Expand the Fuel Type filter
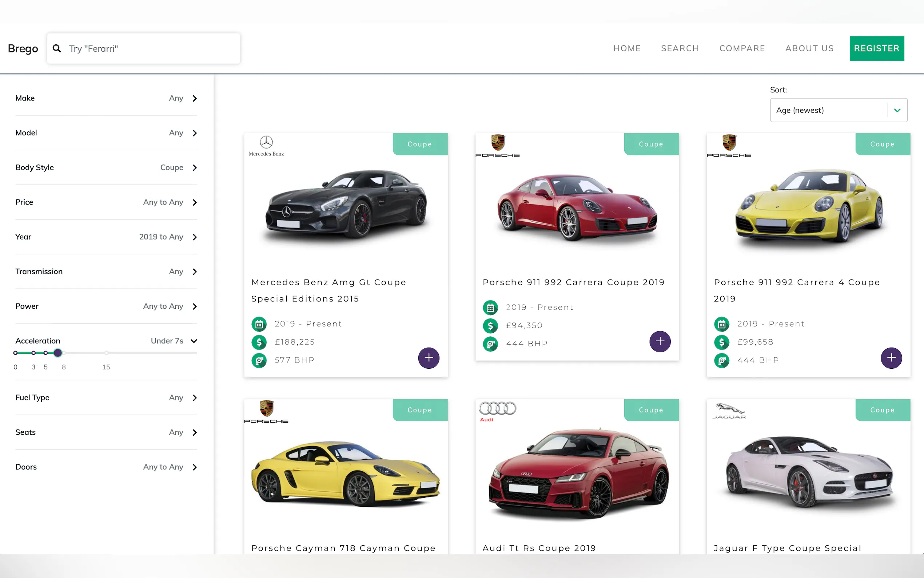Image resolution: width=924 pixels, height=578 pixels. tap(194, 398)
